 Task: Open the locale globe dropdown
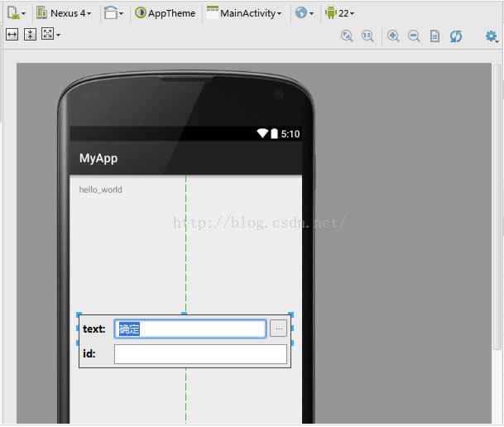[304, 13]
